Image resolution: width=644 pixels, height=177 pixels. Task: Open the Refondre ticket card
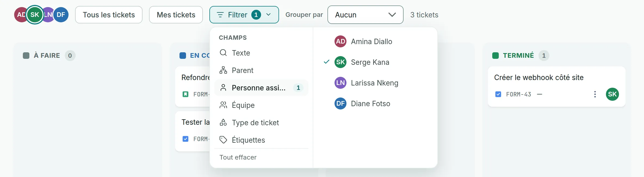[x=193, y=87]
